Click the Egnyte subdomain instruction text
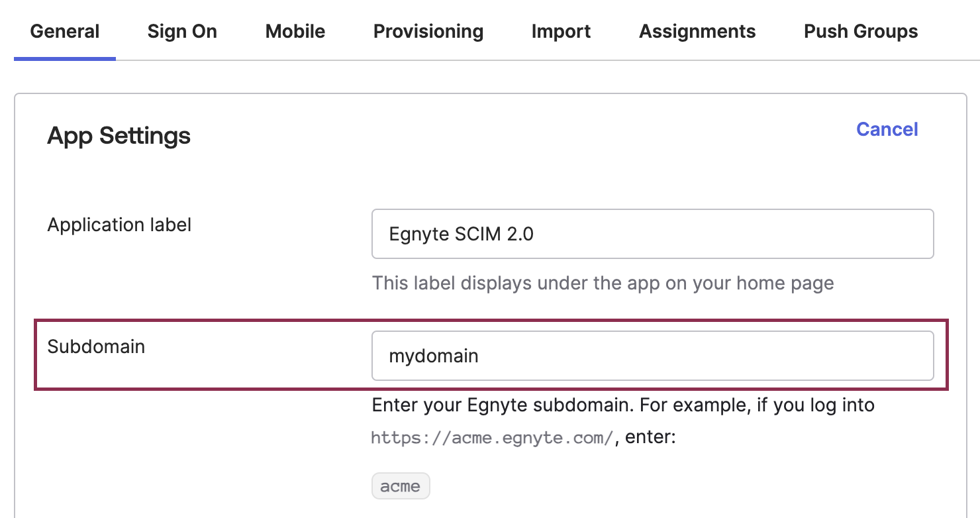The height and width of the screenshot is (518, 980). [623, 405]
